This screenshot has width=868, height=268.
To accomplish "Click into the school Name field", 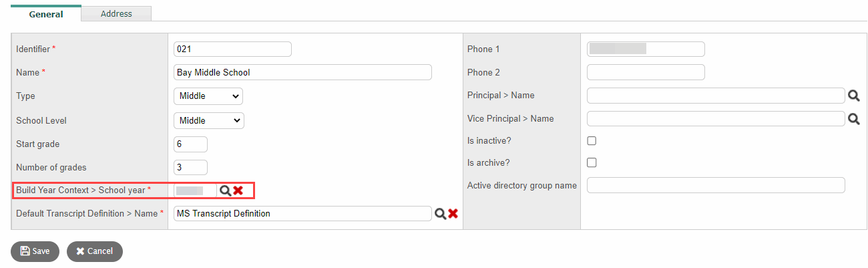I will tap(302, 72).
